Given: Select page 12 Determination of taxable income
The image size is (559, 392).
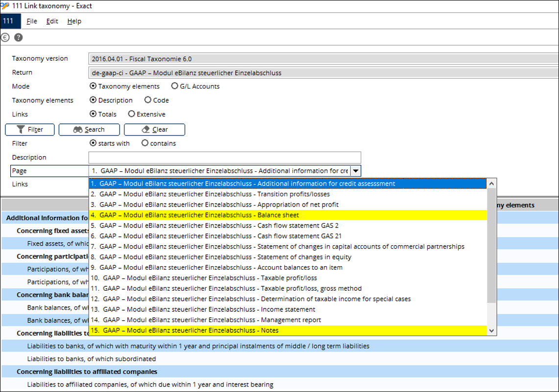Looking at the screenshot, I should [x=288, y=299].
